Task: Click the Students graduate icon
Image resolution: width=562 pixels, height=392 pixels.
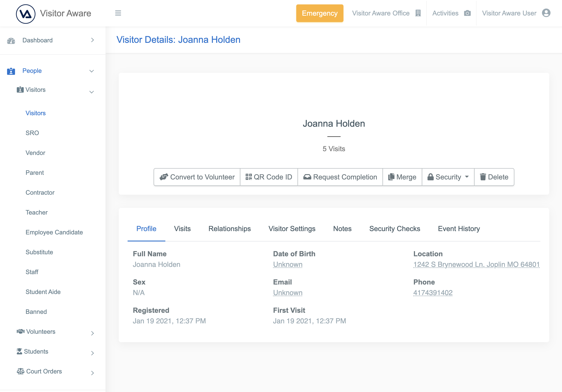Action: tap(19, 351)
